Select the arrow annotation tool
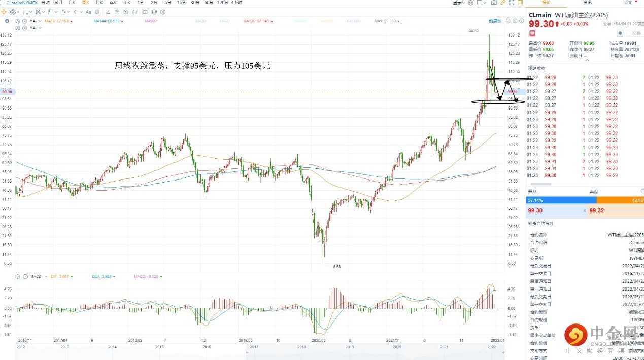This screenshot has height=360, width=644. point(76,12)
